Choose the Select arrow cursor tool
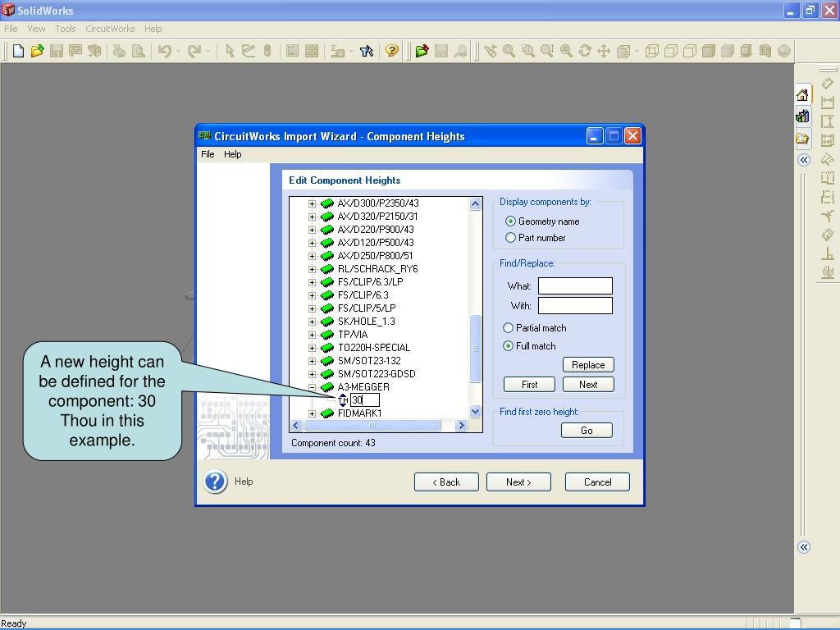The width and height of the screenshot is (840, 630). click(x=230, y=51)
